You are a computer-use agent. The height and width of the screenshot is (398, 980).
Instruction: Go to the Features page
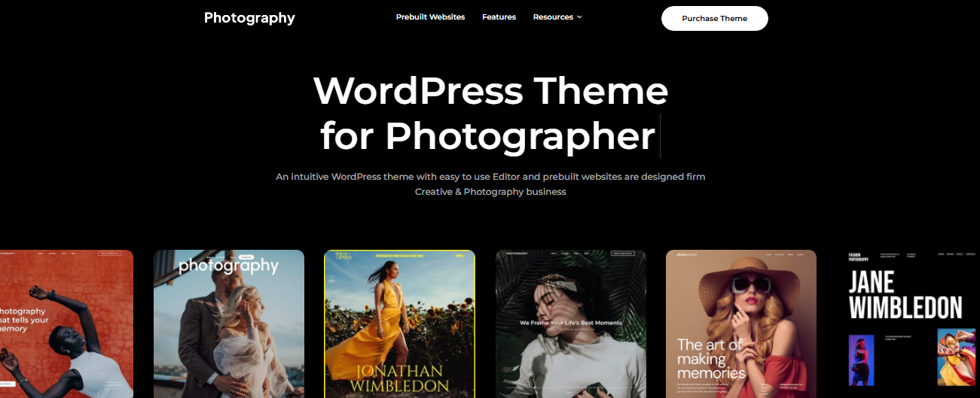[499, 17]
